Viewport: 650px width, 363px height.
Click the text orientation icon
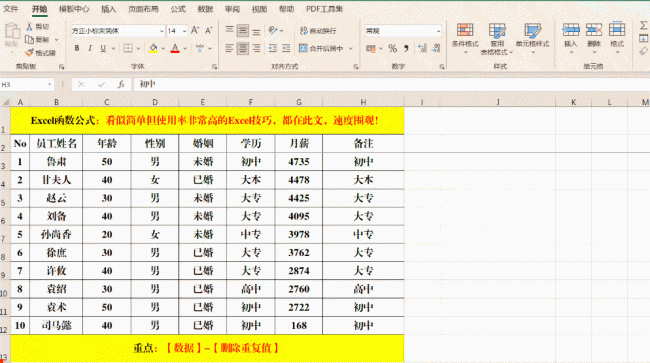pos(272,30)
